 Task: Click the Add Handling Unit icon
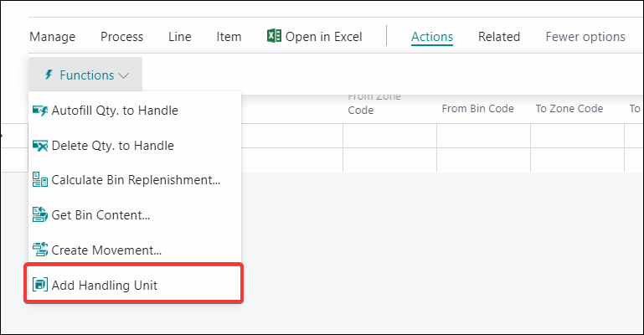pos(40,285)
